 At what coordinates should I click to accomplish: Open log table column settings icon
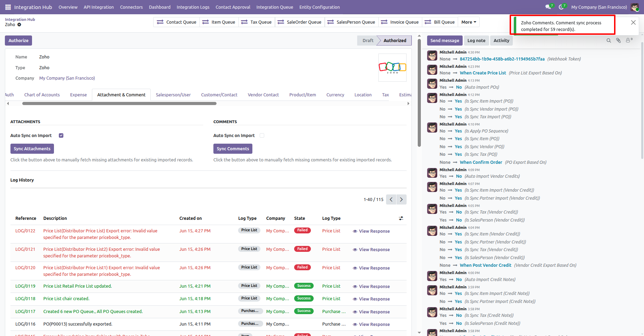[401, 218]
